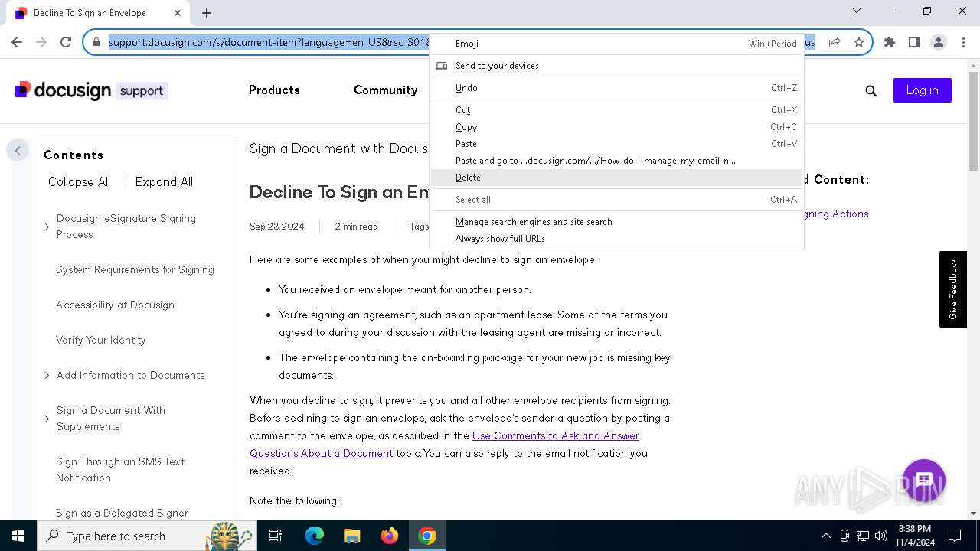This screenshot has width=980, height=551.
Task: Click the Type here to search box
Action: (145, 536)
